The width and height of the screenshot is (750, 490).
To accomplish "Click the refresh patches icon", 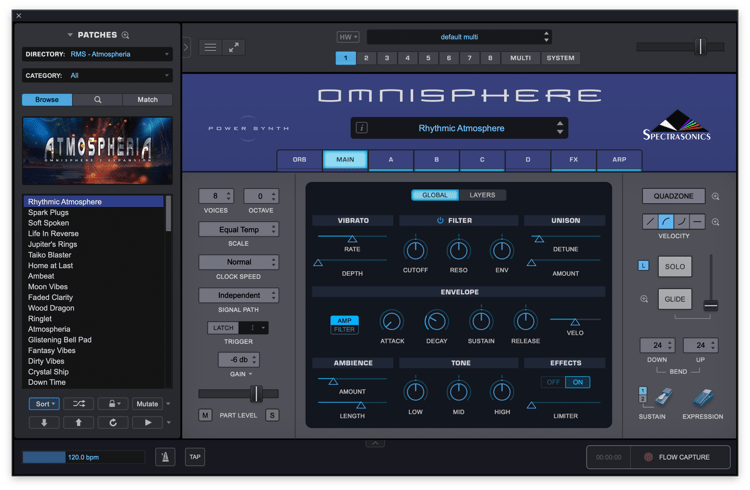I will [113, 423].
